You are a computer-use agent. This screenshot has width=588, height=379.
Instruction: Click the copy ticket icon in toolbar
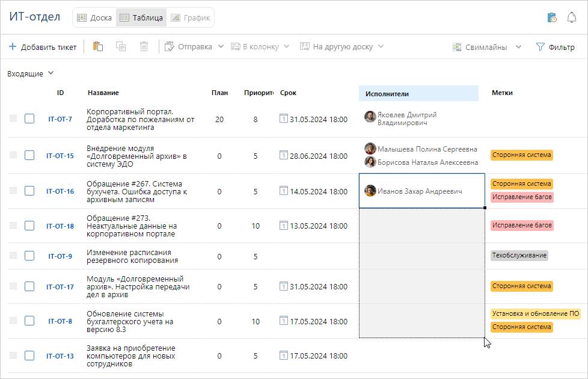[121, 46]
